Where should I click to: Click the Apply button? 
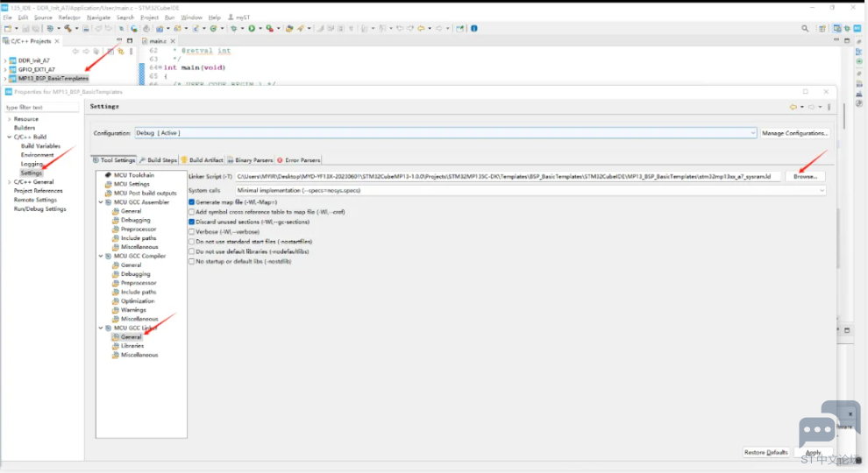pyautogui.click(x=813, y=453)
